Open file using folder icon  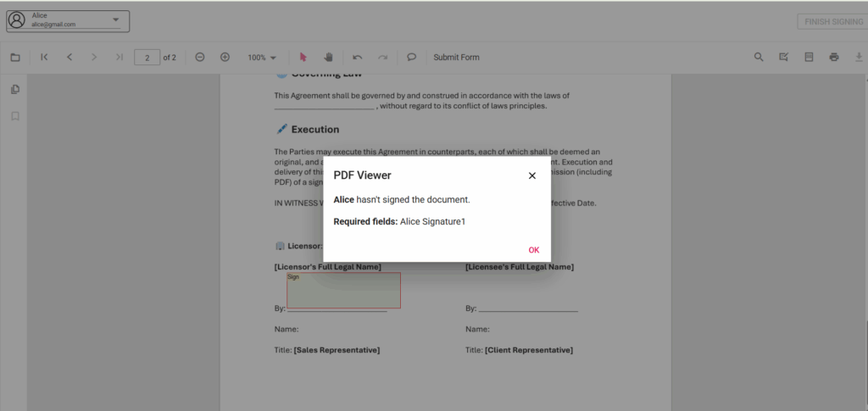[x=15, y=57]
